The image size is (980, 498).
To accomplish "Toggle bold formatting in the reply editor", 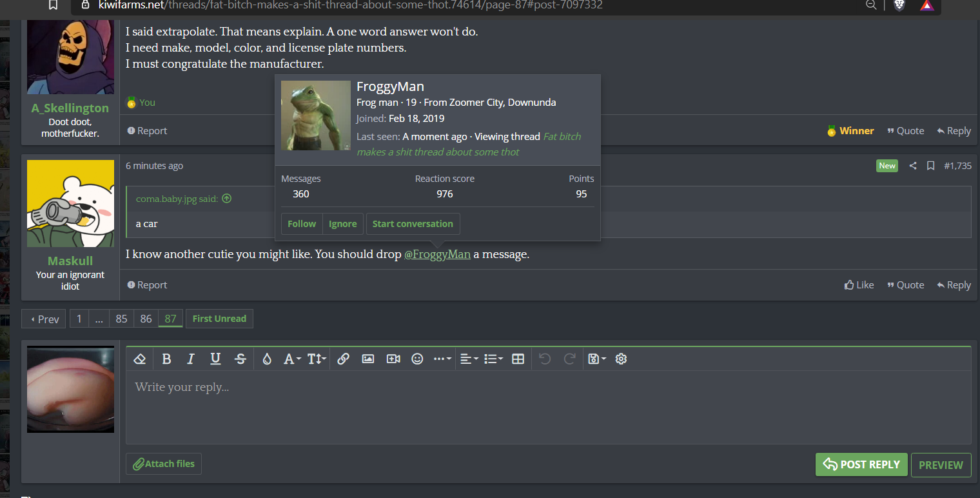I will point(166,359).
